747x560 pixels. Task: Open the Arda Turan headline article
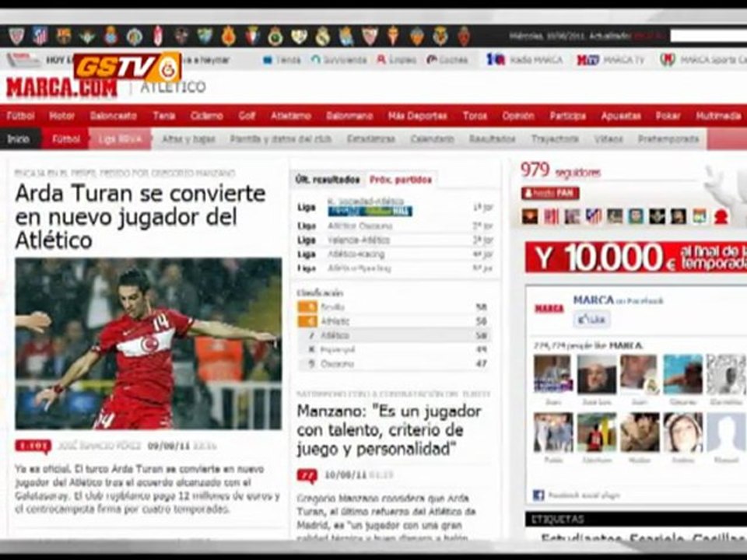141,217
